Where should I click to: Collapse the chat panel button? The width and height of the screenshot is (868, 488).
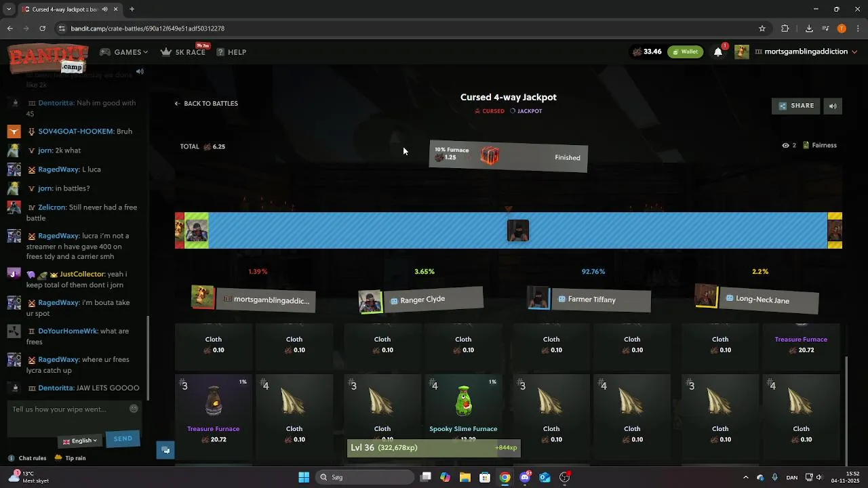165,450
